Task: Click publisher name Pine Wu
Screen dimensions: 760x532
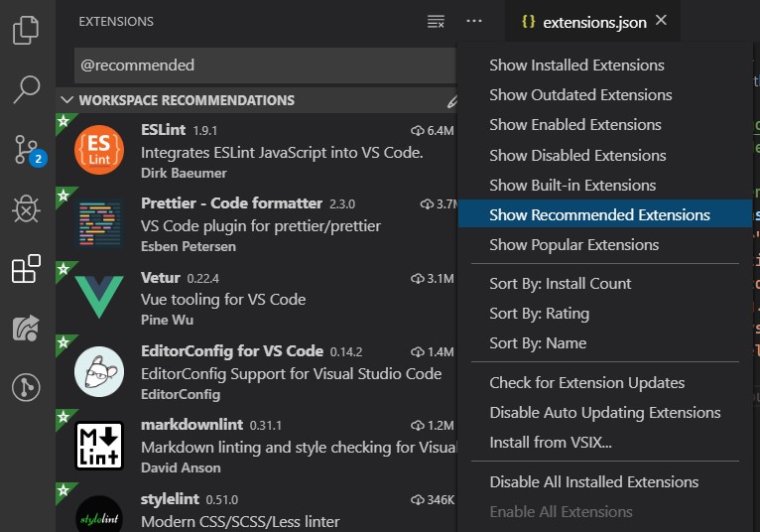Action: point(168,320)
